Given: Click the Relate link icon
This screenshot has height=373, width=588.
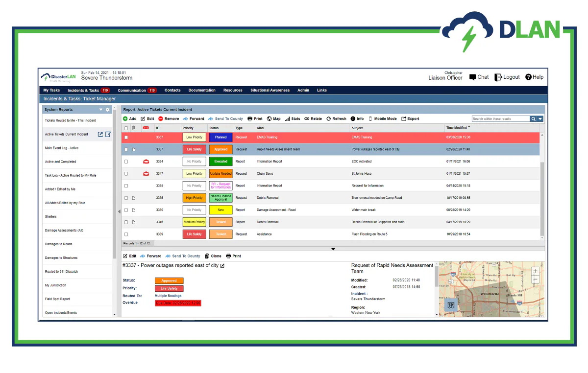Looking at the screenshot, I should pyautogui.click(x=307, y=118).
